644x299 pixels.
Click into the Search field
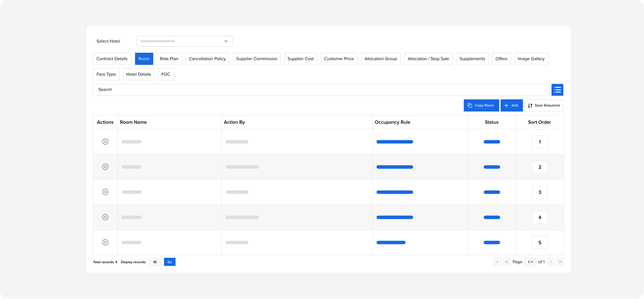(x=321, y=90)
